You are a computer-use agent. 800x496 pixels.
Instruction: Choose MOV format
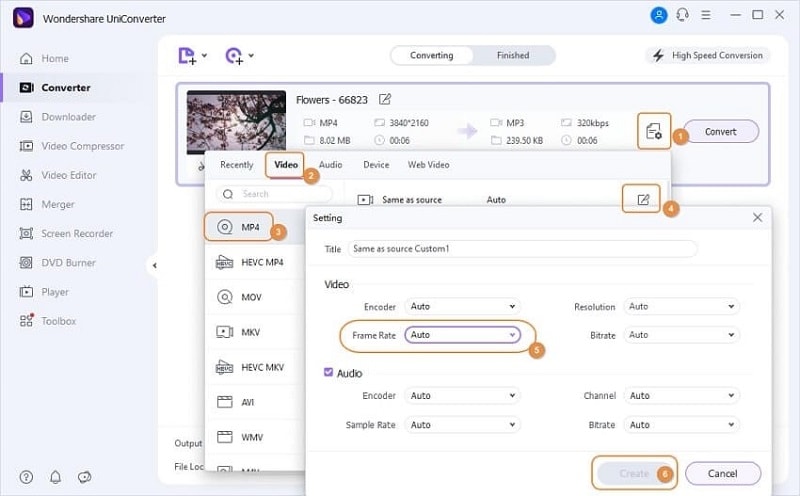[255, 297]
